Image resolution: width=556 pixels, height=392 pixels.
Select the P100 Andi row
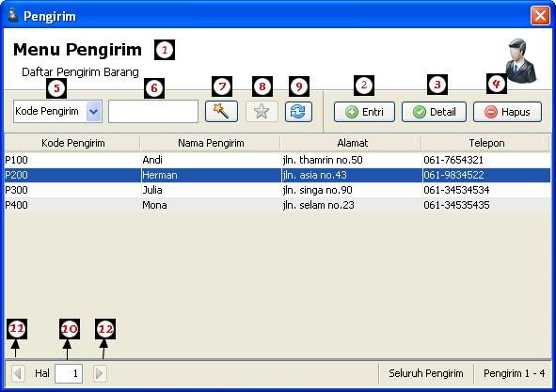point(278,160)
